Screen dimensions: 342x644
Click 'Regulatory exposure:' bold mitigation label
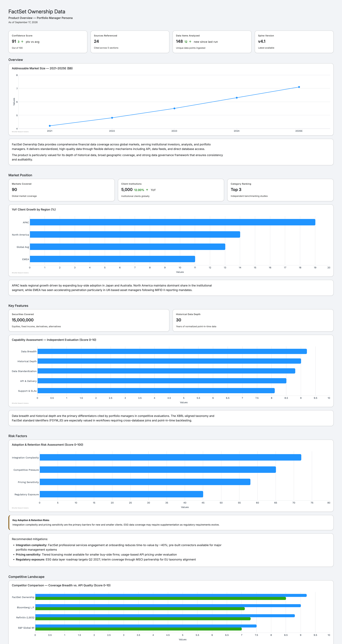pos(30,559)
